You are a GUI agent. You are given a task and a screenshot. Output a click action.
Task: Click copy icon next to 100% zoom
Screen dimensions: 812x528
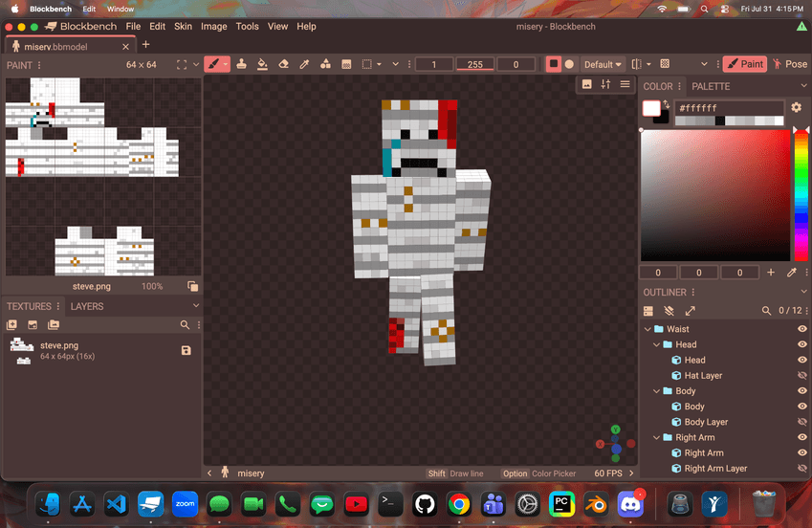(x=192, y=286)
